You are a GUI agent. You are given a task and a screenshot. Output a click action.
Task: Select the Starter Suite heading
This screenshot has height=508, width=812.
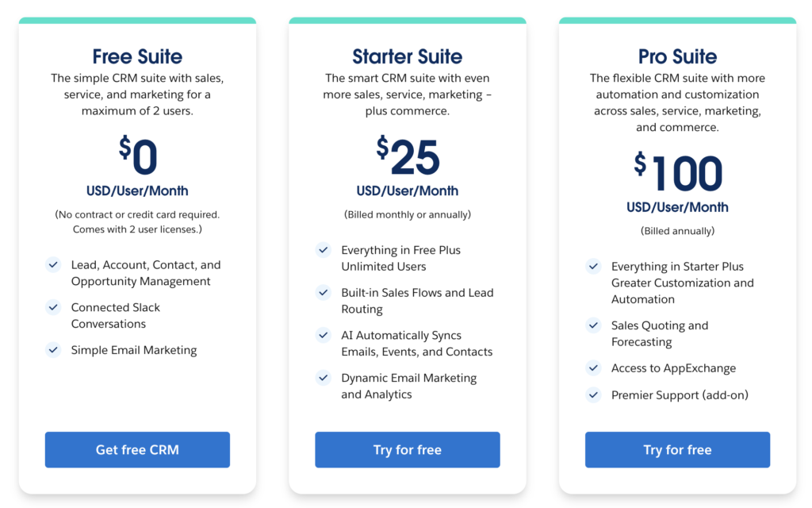[407, 56]
